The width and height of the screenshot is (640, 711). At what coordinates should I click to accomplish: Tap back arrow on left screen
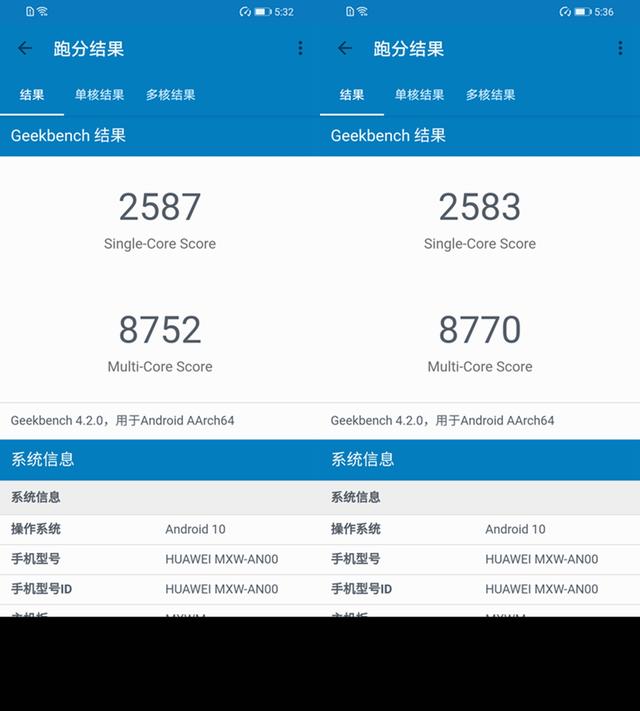pos(25,48)
